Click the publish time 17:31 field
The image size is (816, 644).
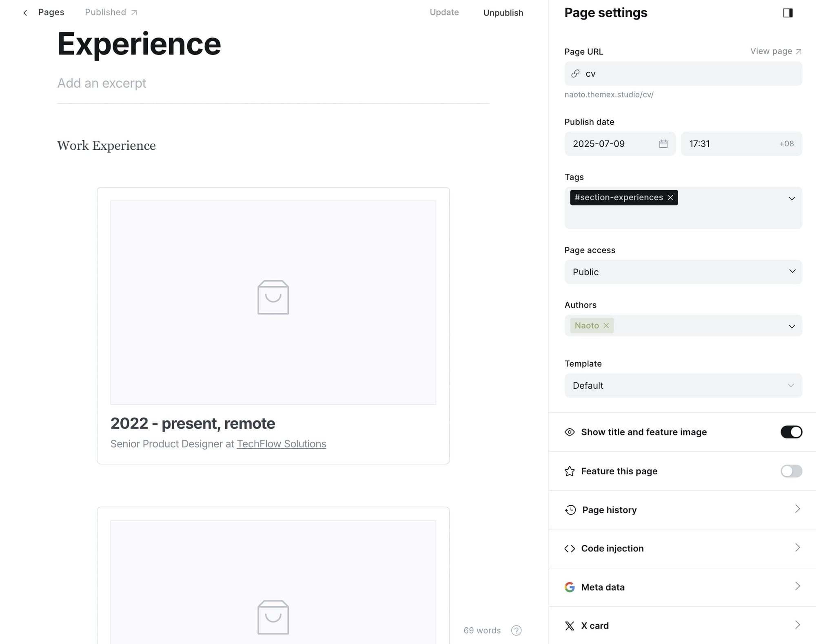741,144
